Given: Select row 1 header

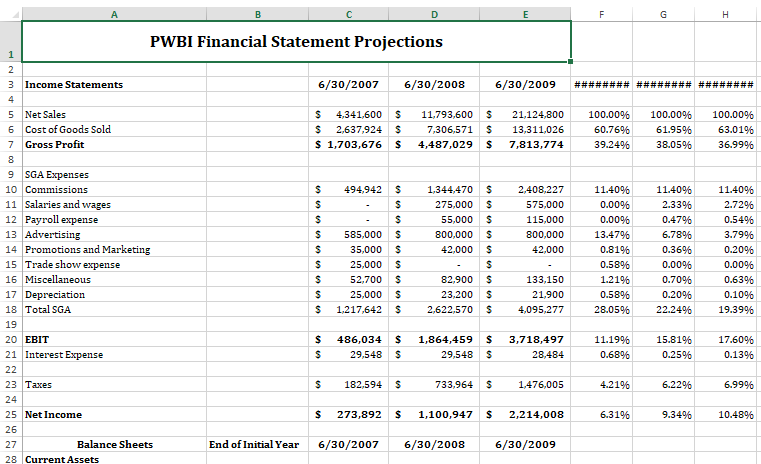Looking at the screenshot, I should [11, 41].
